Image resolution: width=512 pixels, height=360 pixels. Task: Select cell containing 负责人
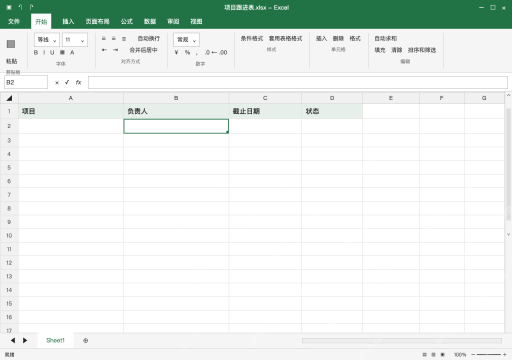176,111
